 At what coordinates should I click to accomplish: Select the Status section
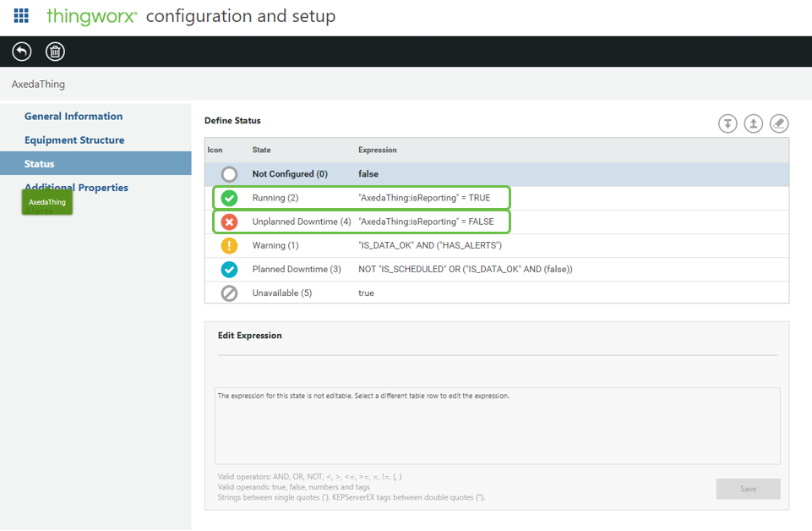[95, 163]
